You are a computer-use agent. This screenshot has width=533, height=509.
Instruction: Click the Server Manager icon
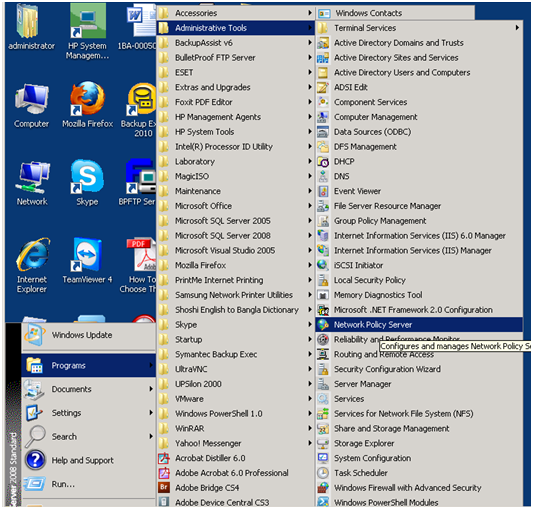tap(323, 384)
